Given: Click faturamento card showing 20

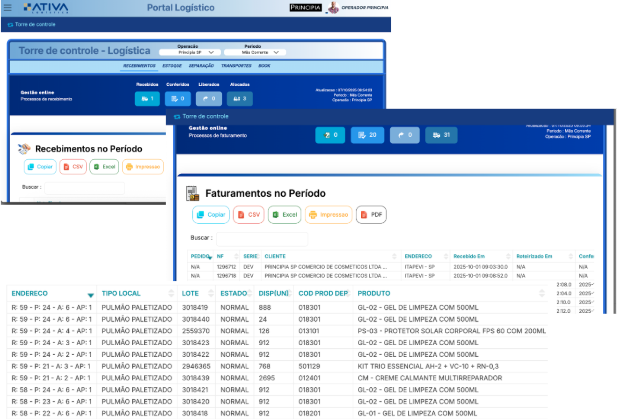Looking at the screenshot, I should tap(367, 135).
